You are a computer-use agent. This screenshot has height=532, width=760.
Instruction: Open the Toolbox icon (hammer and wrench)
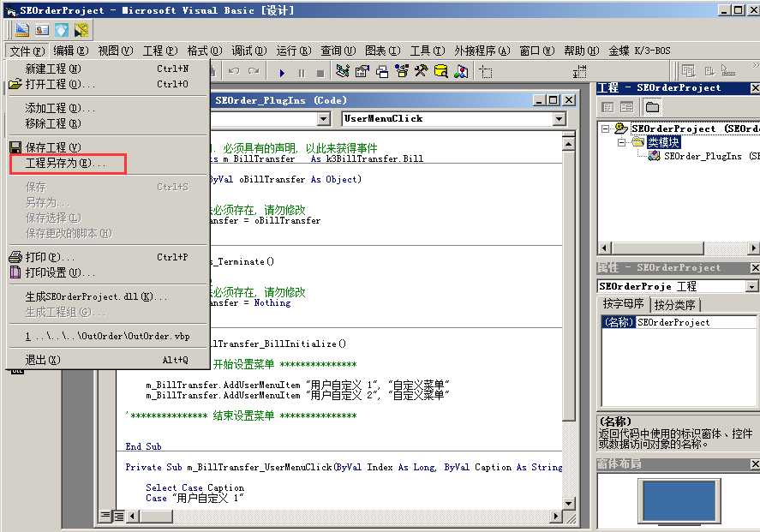tap(421, 72)
